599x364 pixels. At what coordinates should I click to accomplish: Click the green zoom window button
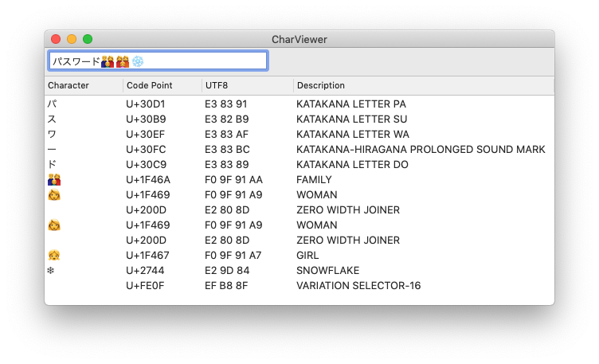[88, 39]
